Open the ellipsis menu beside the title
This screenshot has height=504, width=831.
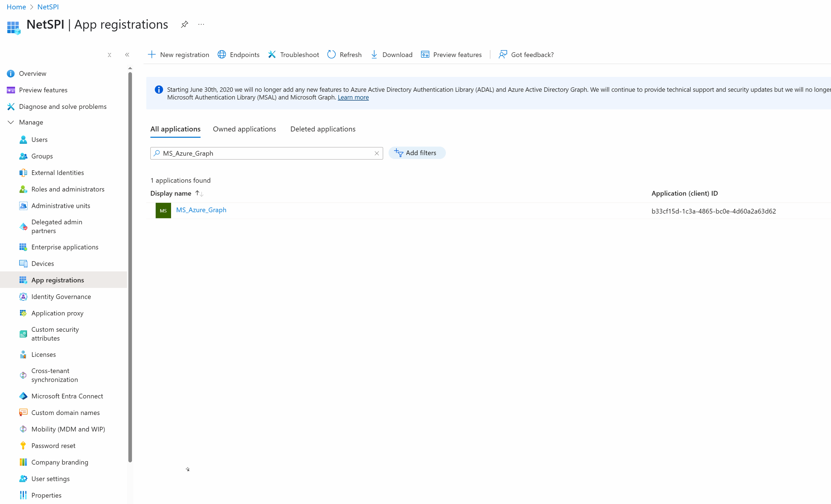(201, 25)
